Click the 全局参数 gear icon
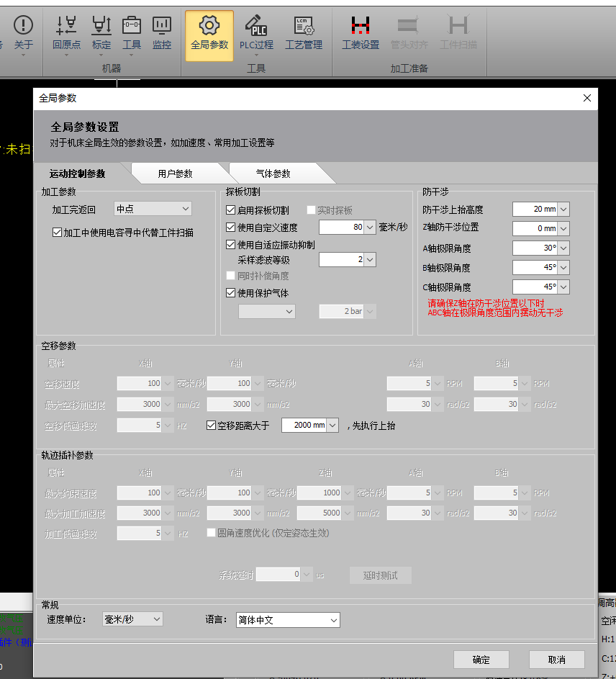 [x=209, y=35]
